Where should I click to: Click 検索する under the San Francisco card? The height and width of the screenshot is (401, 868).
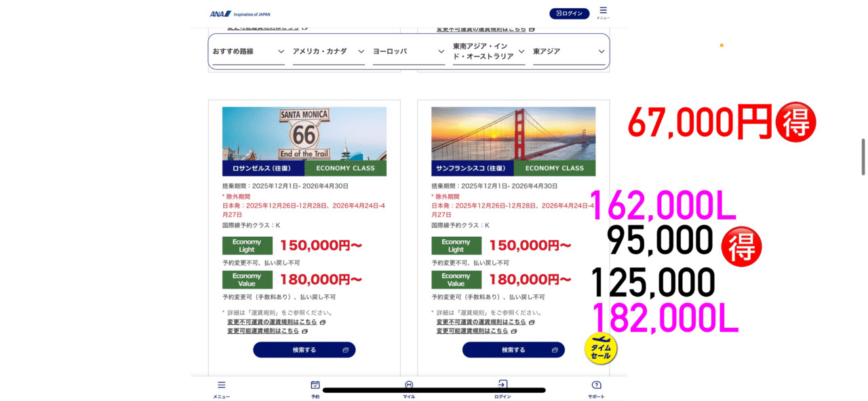(513, 349)
